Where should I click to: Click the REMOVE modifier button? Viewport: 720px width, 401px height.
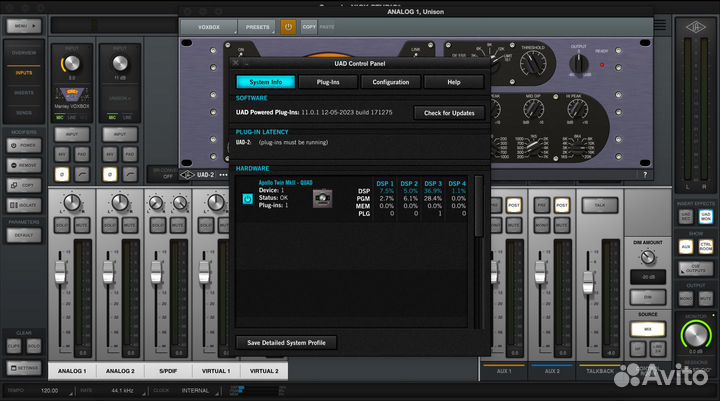(x=24, y=165)
